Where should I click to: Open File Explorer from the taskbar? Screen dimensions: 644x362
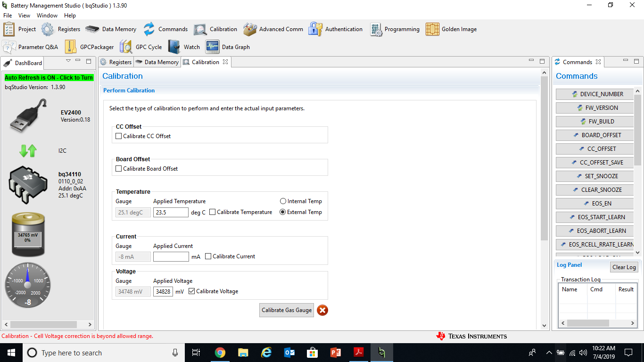tap(243, 353)
